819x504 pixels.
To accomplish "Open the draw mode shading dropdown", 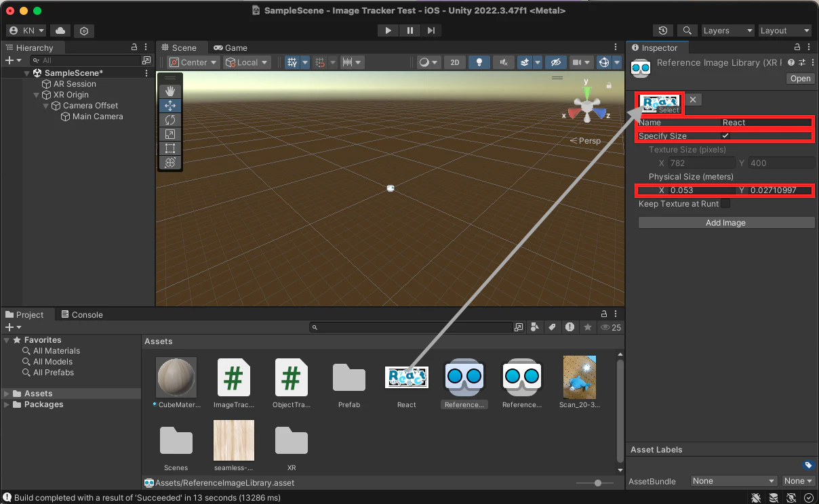I will click(x=428, y=62).
